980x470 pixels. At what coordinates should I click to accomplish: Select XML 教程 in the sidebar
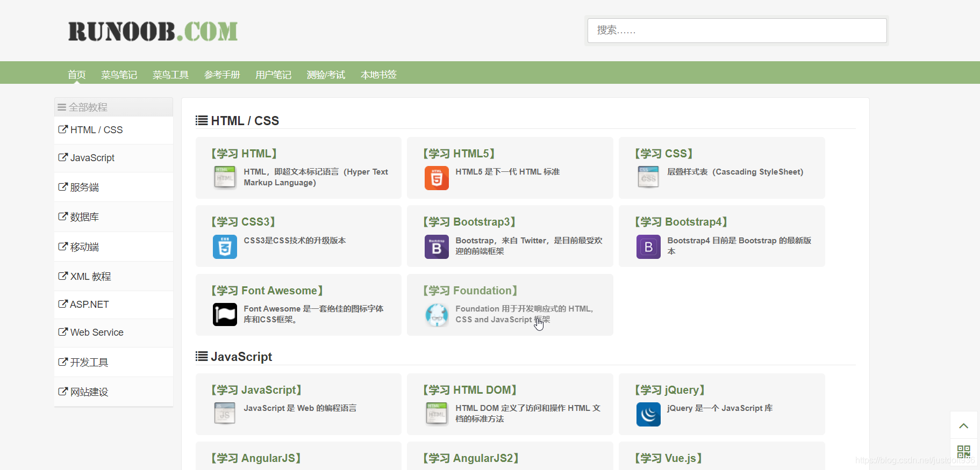click(x=113, y=276)
